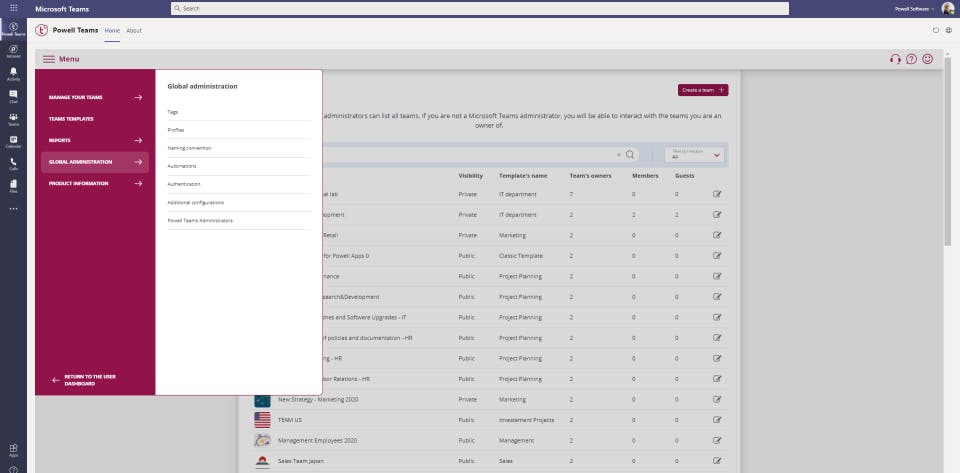Edit the New Strategy - Marketing 2020 row
The image size is (960, 473).
(717, 400)
